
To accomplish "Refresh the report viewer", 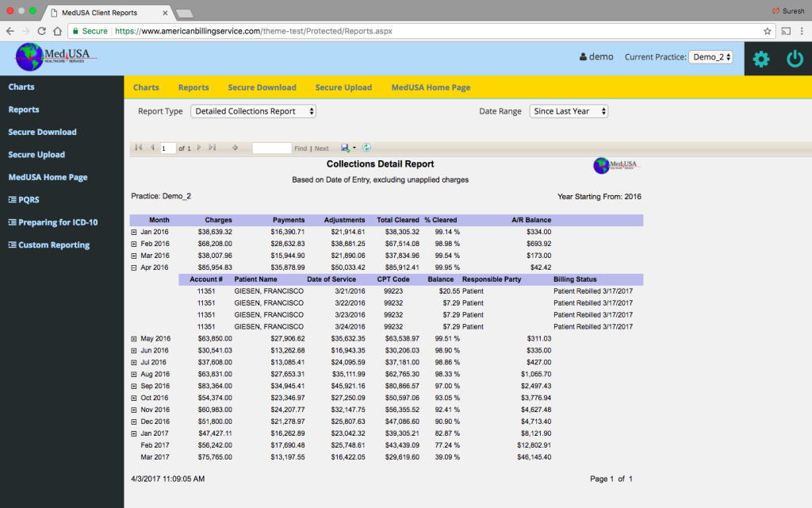I will pos(366,148).
